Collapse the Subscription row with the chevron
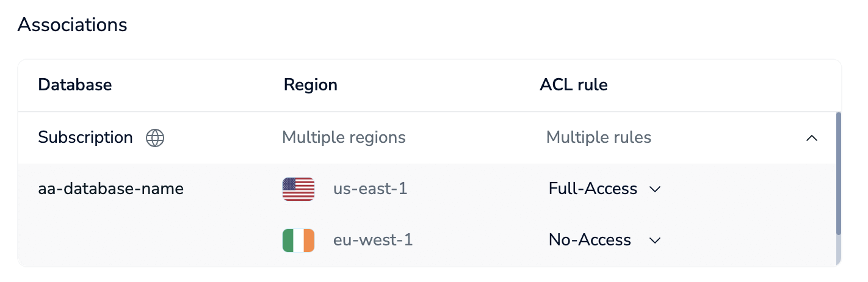 [x=811, y=138]
